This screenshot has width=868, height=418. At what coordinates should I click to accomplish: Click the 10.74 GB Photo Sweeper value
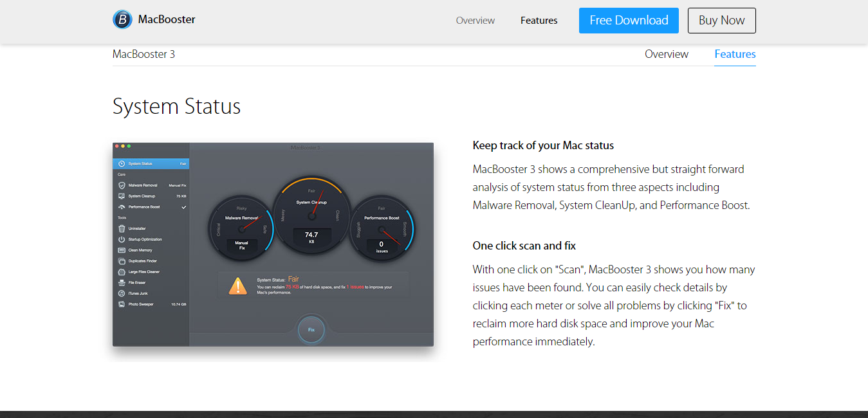click(x=179, y=304)
